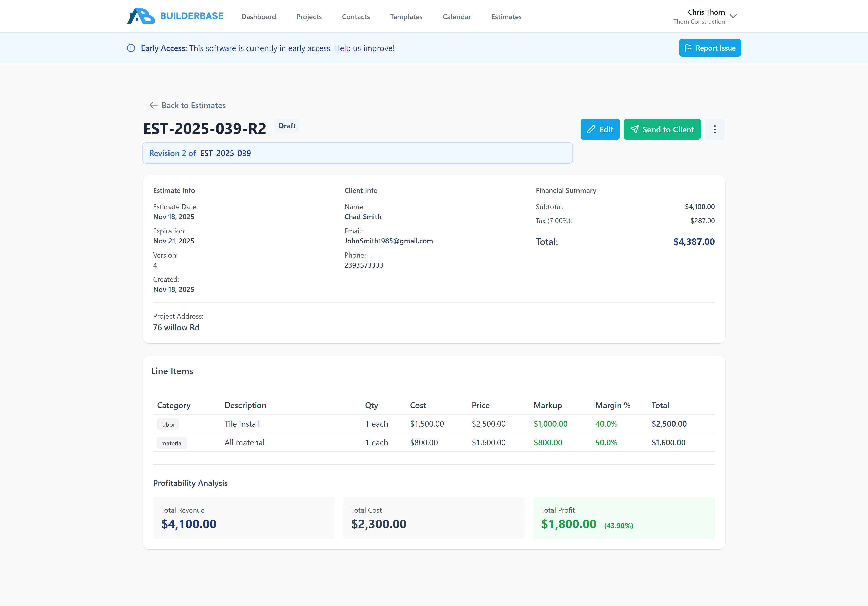Click the info icon in the Early Access banner

[131, 48]
